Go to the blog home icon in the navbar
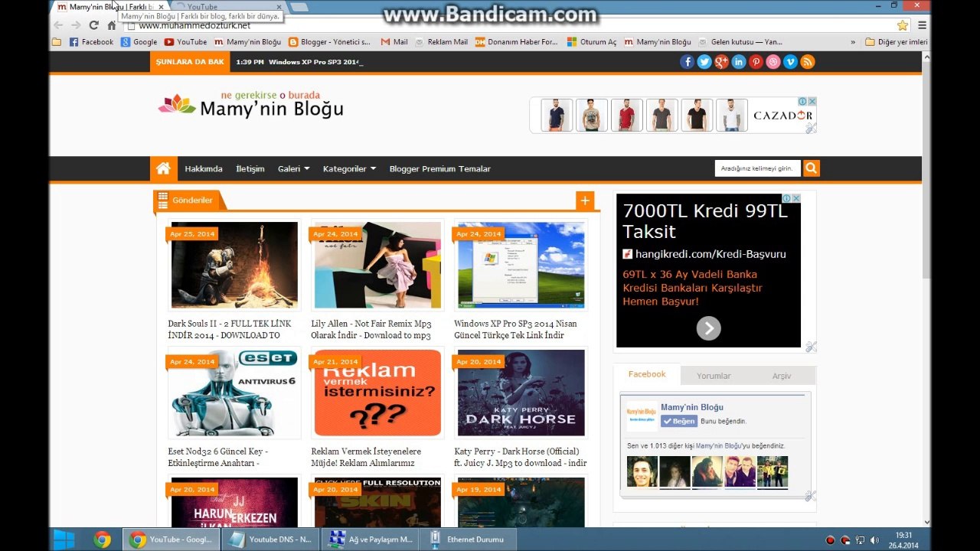Viewport: 980px width, 551px height. pyautogui.click(x=163, y=168)
